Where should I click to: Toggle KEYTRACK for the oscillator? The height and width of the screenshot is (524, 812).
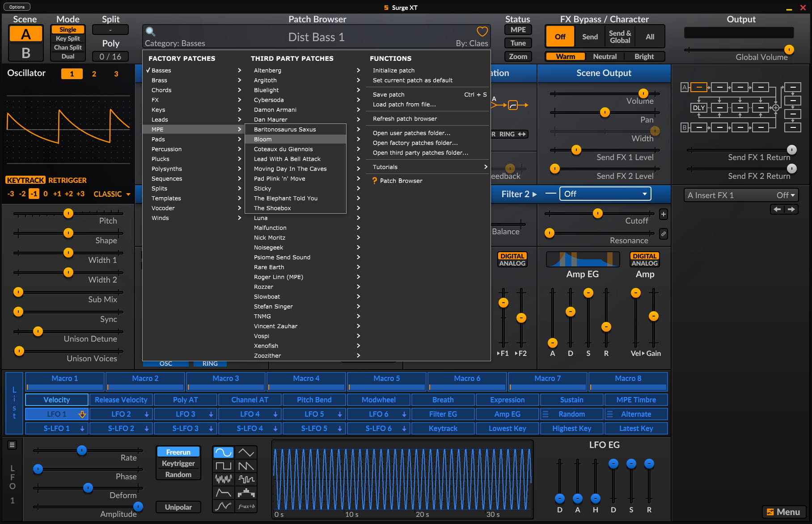25,180
